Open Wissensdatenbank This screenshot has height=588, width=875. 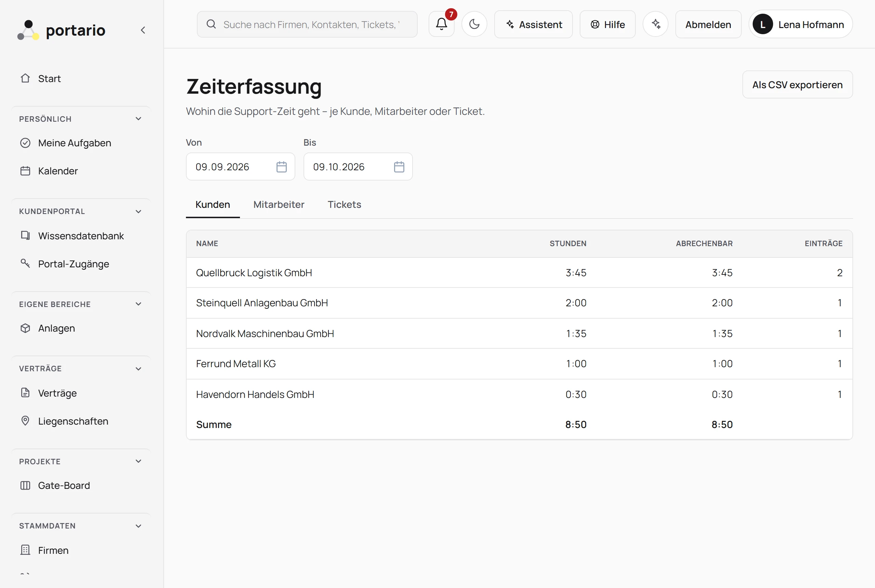[81, 236]
